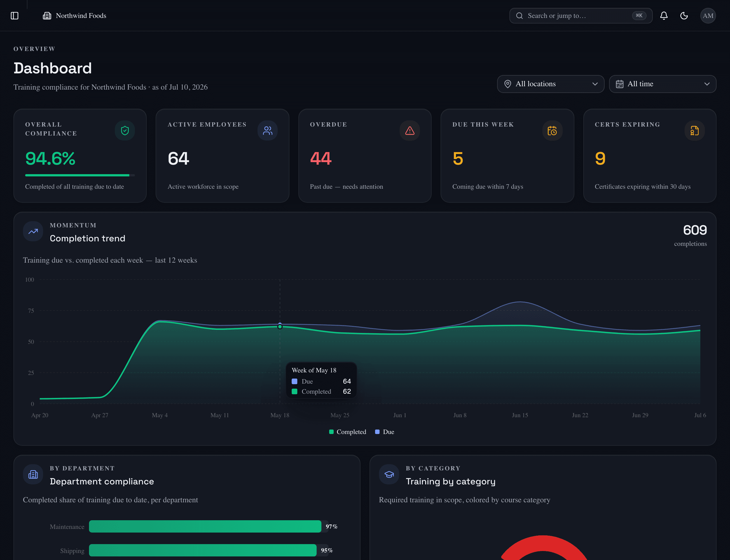Click the Jun 15 axis label
This screenshot has width=730, height=560.
pos(520,415)
